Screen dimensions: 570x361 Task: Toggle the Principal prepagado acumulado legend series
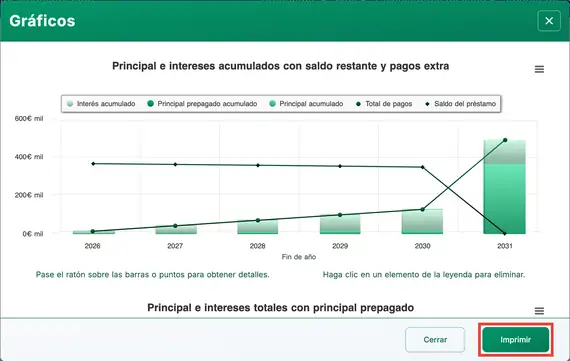(202, 104)
